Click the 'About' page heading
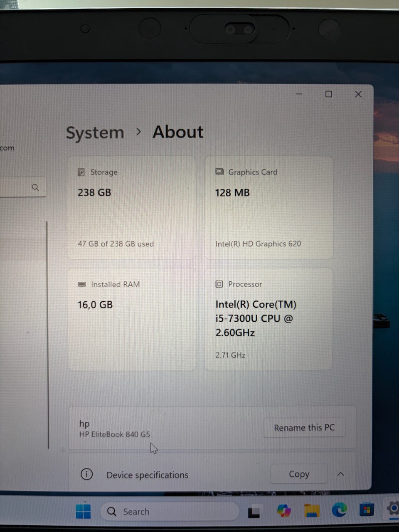This screenshot has height=532, width=399. pos(178,132)
